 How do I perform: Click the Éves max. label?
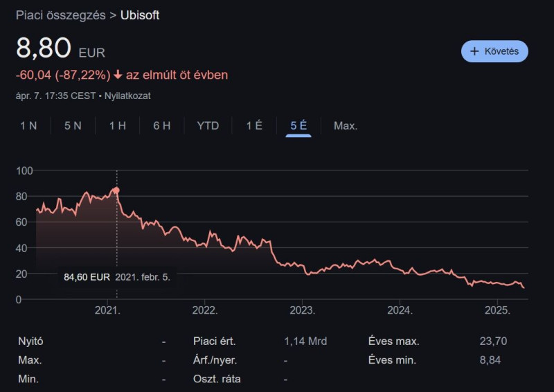[394, 341]
